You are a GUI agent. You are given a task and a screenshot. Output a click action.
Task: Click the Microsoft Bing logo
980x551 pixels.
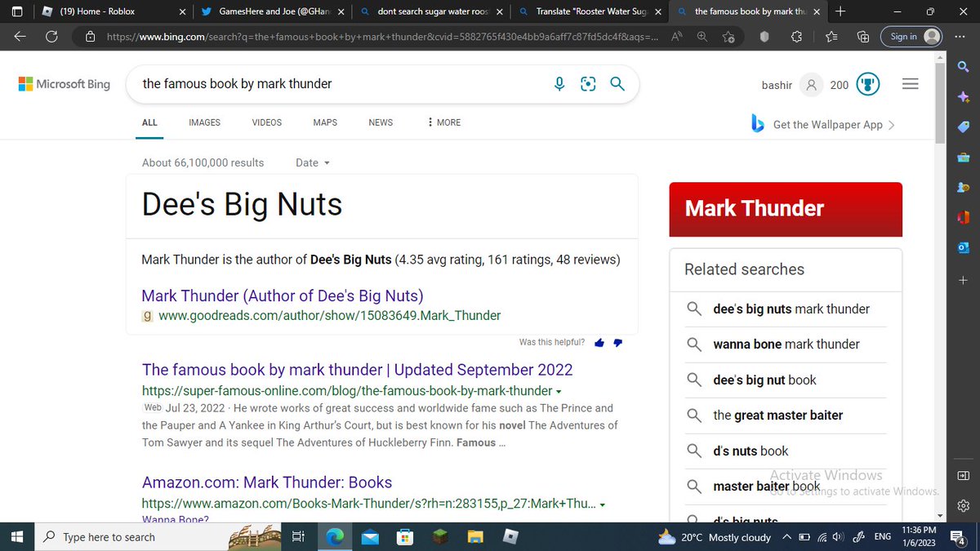coord(64,84)
